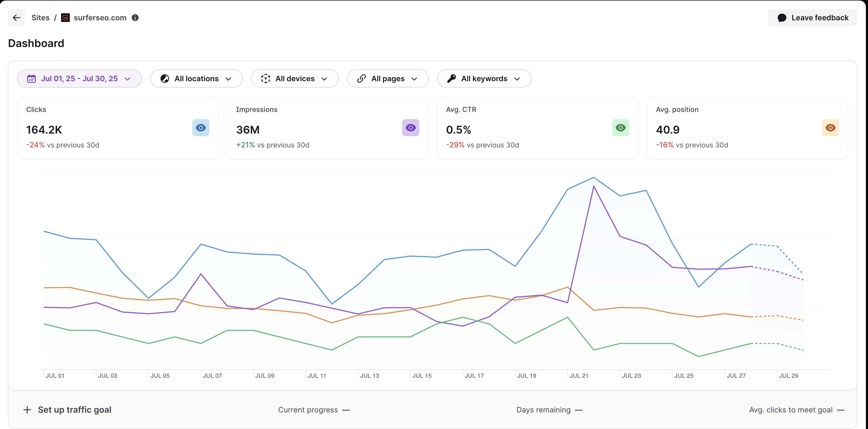Click Set up traffic goal

(75, 410)
